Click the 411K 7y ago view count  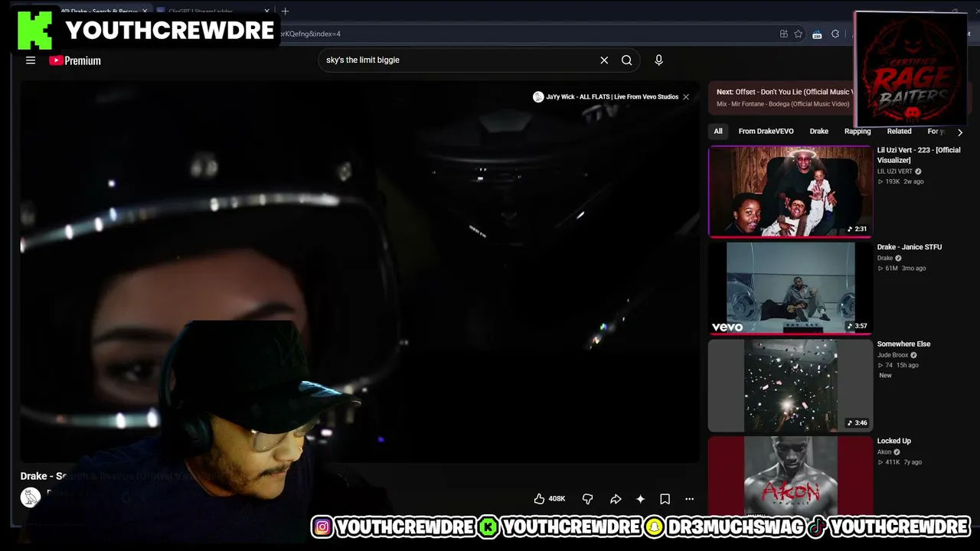pos(900,462)
